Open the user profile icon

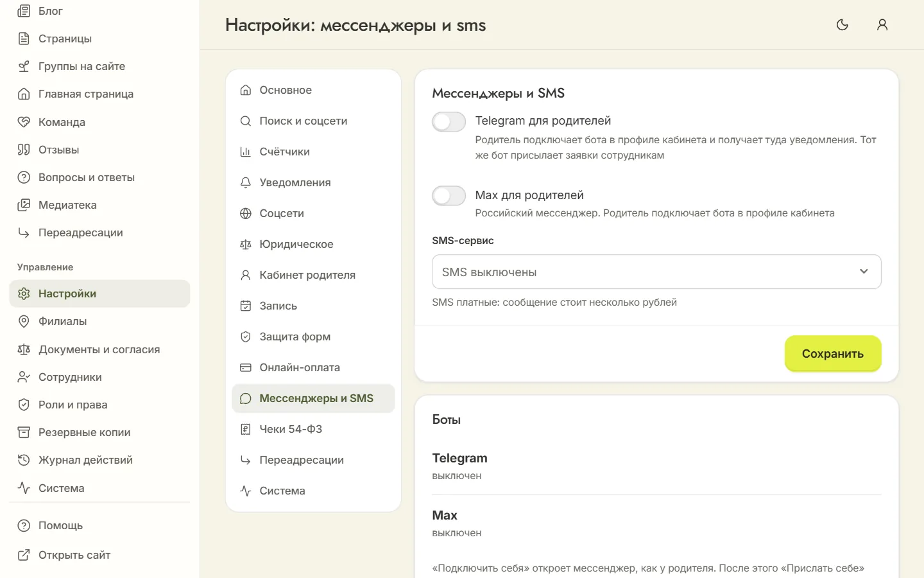click(882, 25)
